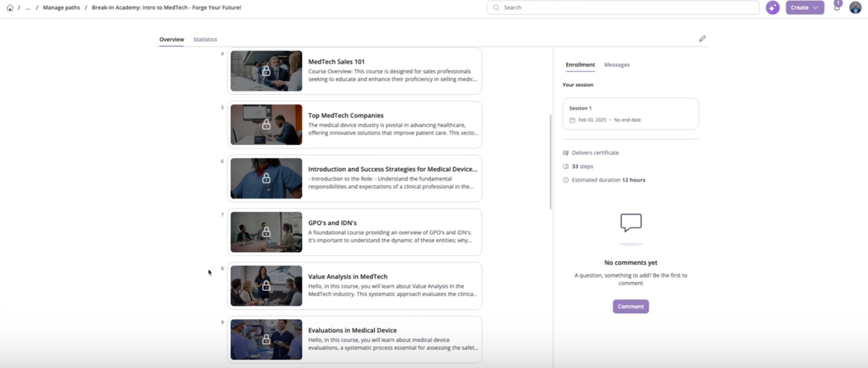Open the user profile avatar
The image size is (868, 368).
tap(855, 8)
